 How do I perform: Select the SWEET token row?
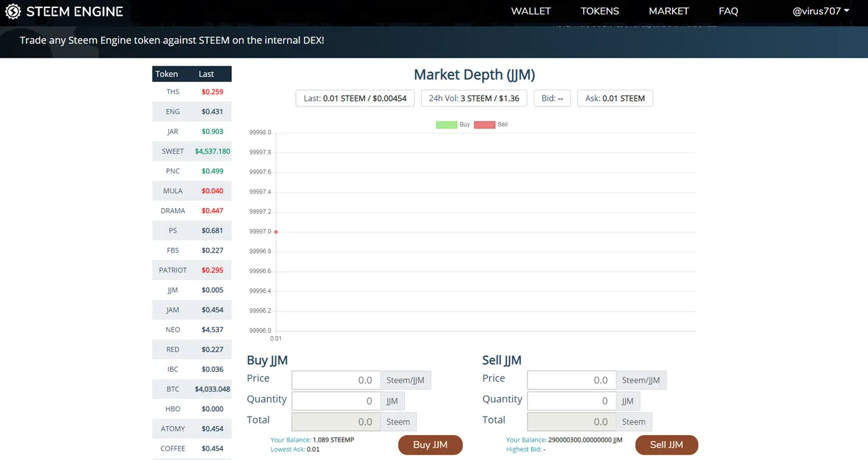click(x=192, y=151)
